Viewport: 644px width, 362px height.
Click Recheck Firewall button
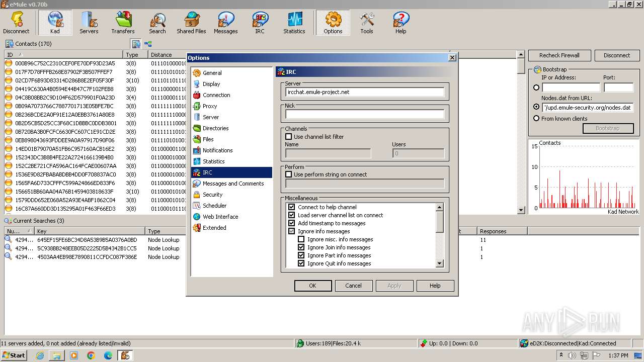559,55
